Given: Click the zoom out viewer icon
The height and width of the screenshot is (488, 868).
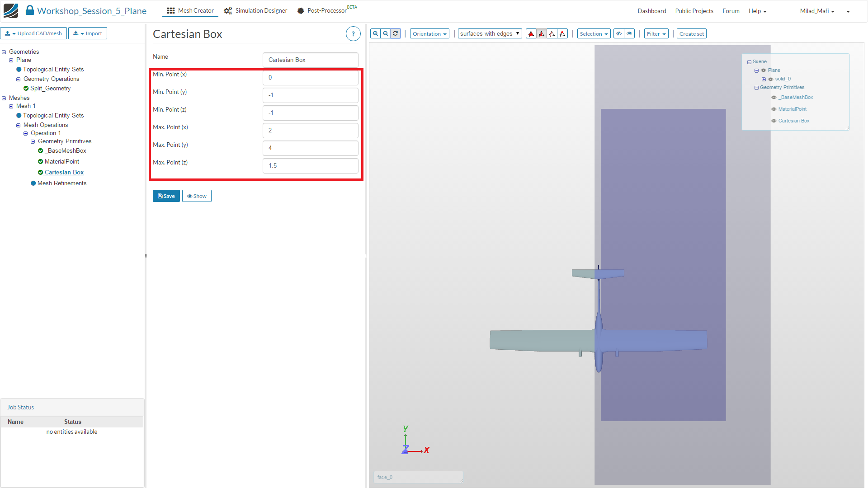Looking at the screenshot, I should 386,34.
